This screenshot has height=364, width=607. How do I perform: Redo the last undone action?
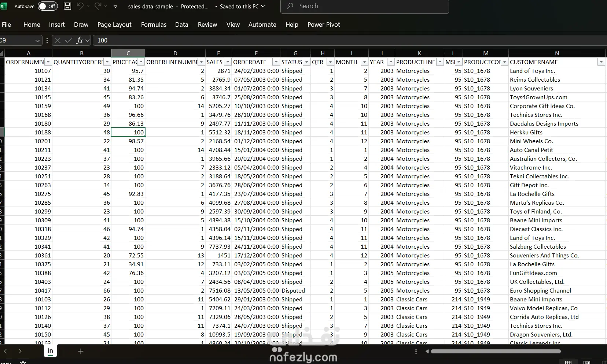tap(98, 6)
